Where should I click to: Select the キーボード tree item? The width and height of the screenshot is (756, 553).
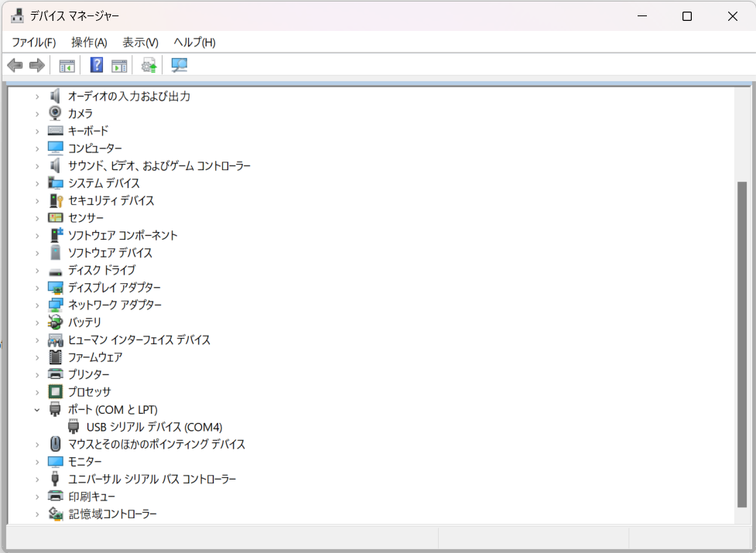(88, 131)
